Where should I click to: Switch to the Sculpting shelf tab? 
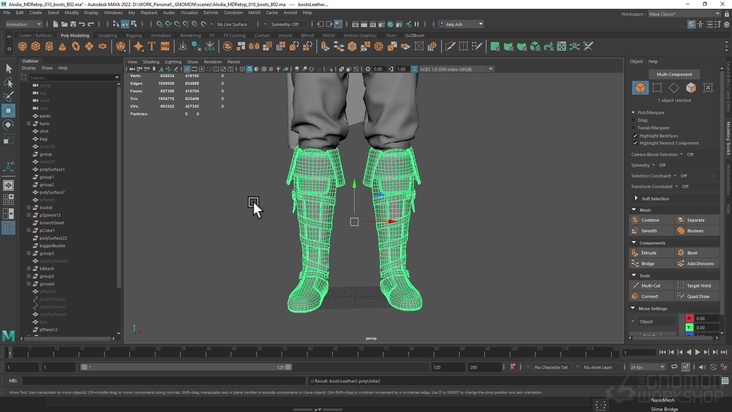point(107,35)
